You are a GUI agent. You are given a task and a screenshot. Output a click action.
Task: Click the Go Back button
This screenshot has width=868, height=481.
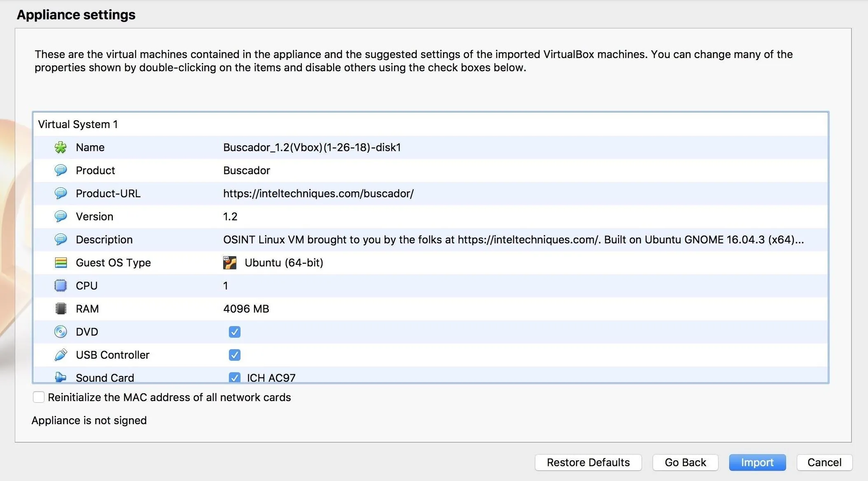click(686, 462)
